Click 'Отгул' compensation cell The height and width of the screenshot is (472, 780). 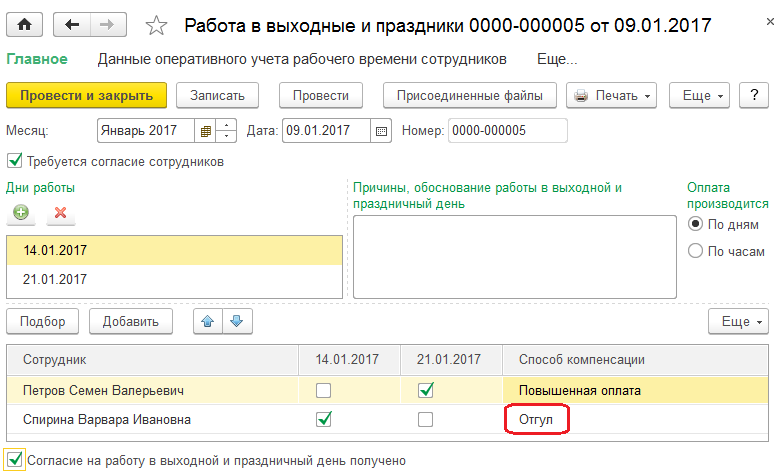click(635, 419)
